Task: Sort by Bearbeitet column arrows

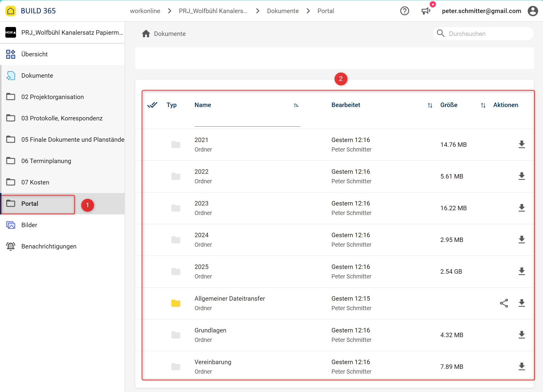Action: (x=430, y=105)
